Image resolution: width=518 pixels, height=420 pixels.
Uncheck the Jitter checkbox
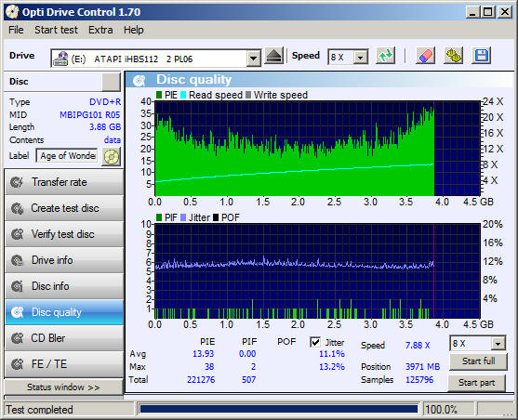(x=315, y=342)
